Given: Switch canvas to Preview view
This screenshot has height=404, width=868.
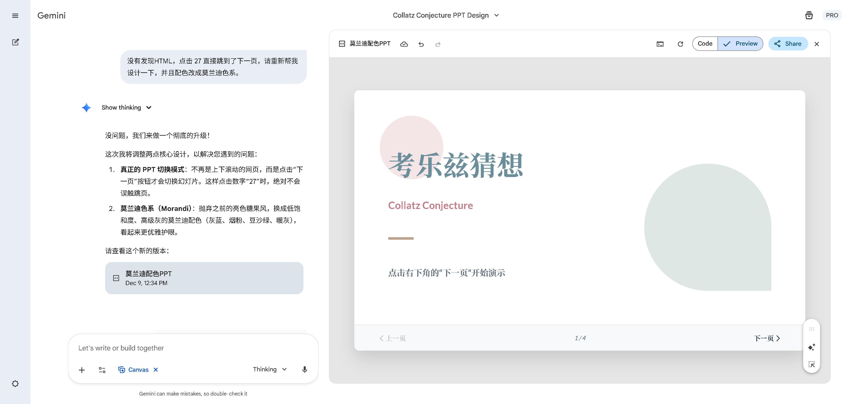Looking at the screenshot, I should click(x=740, y=43).
